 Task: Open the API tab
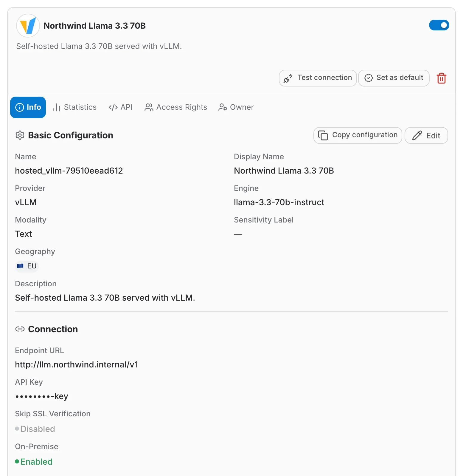pyautogui.click(x=120, y=107)
